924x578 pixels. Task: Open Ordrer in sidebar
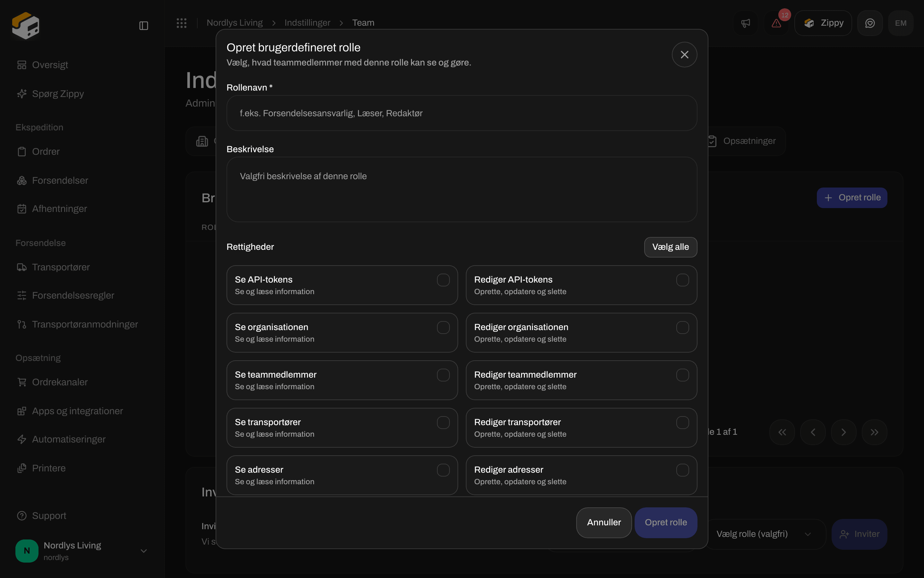(x=38, y=152)
